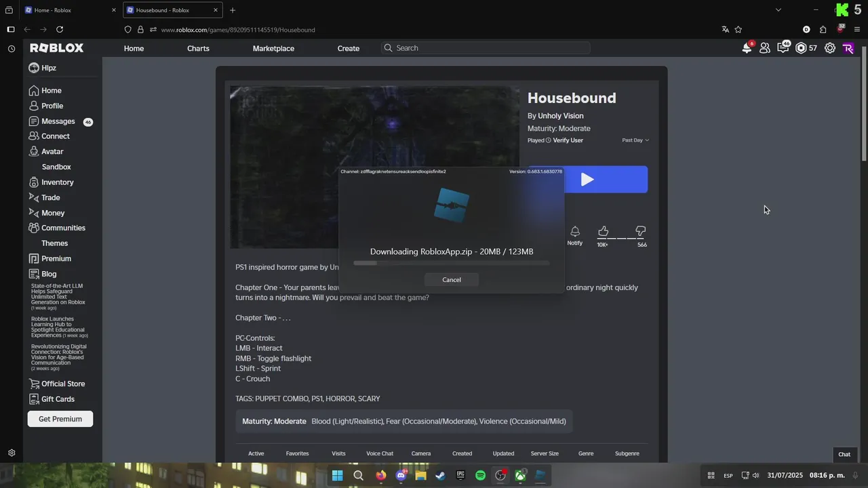868x488 pixels.
Task: Open the Roblox Launches Learning Hub blog post
Action: click(60, 327)
